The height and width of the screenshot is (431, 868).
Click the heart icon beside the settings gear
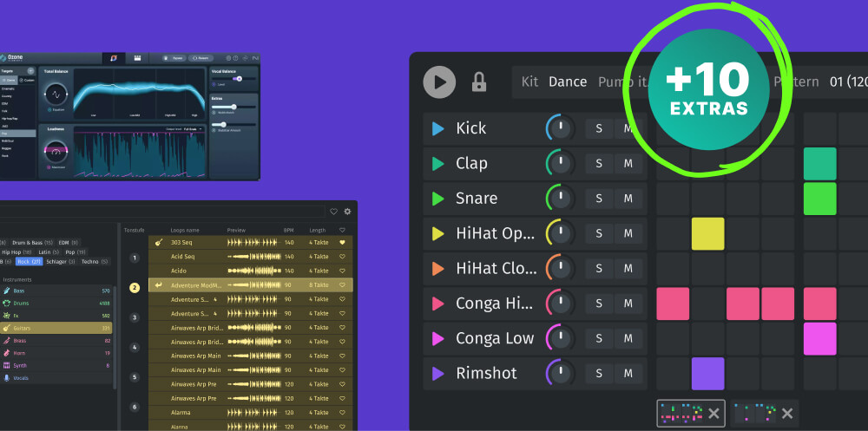click(334, 212)
